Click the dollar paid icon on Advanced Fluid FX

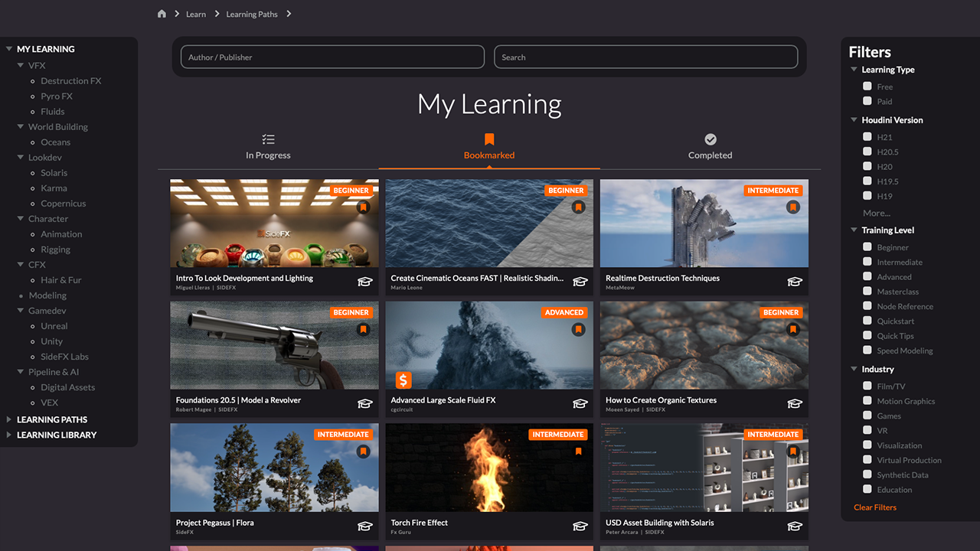(x=403, y=380)
